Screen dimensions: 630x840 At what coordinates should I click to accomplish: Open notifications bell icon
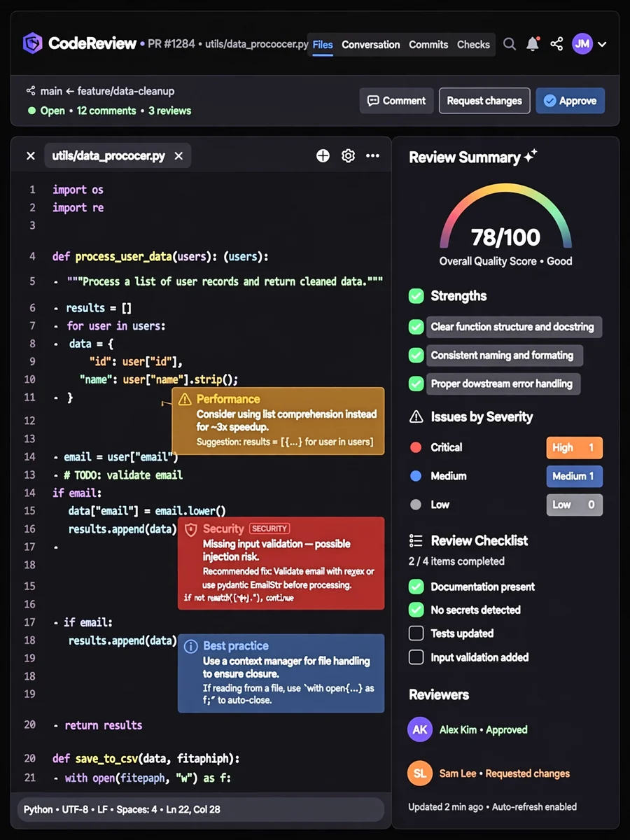tap(533, 44)
